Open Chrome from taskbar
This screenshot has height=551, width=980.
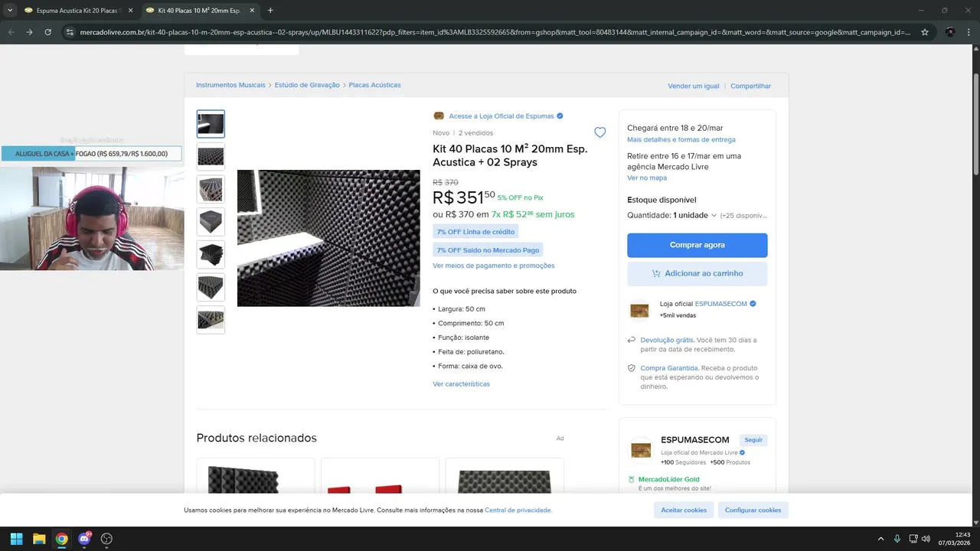pyautogui.click(x=61, y=539)
